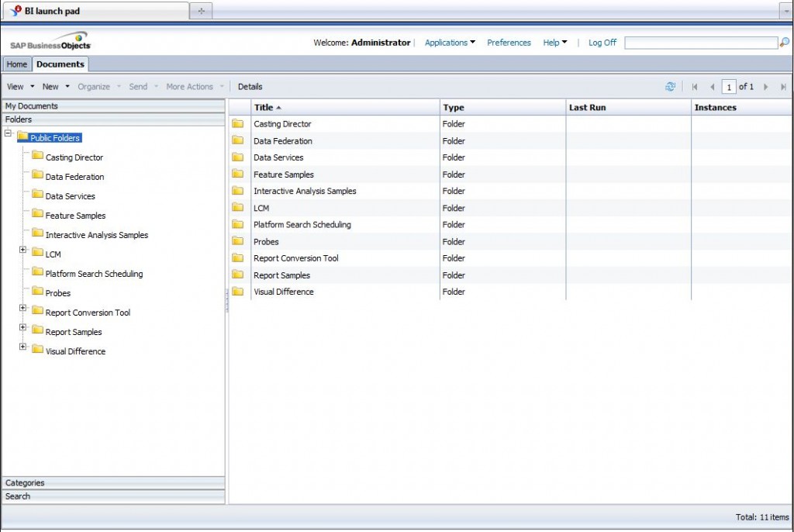This screenshot has width=794, height=532.
Task: Click the folder icon in the Casting Director table row
Action: click(237, 123)
